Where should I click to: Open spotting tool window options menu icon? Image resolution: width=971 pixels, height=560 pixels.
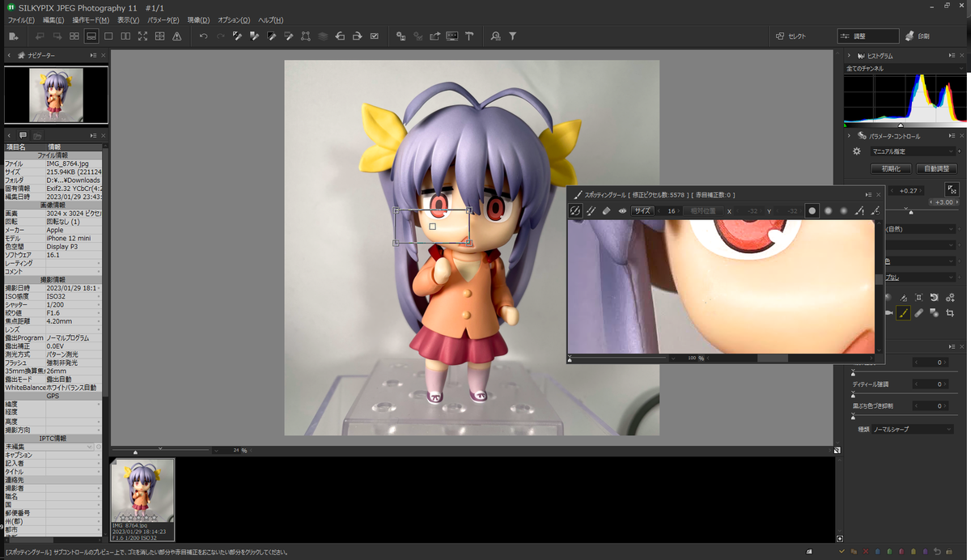[x=868, y=194]
